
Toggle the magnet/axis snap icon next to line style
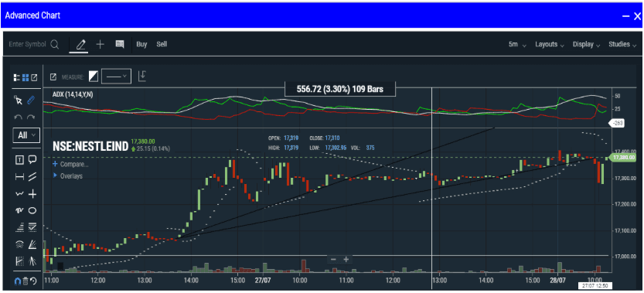coord(142,76)
